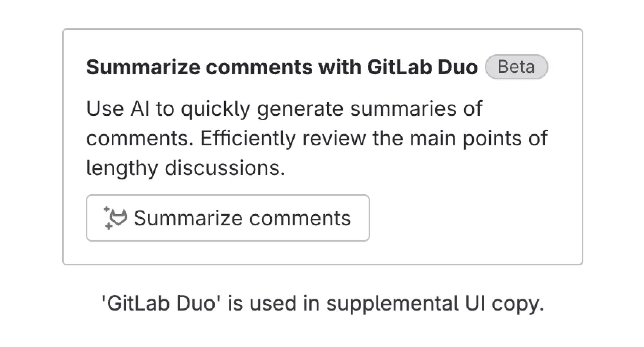Click the word 'Efficiently' in the description

(x=248, y=138)
